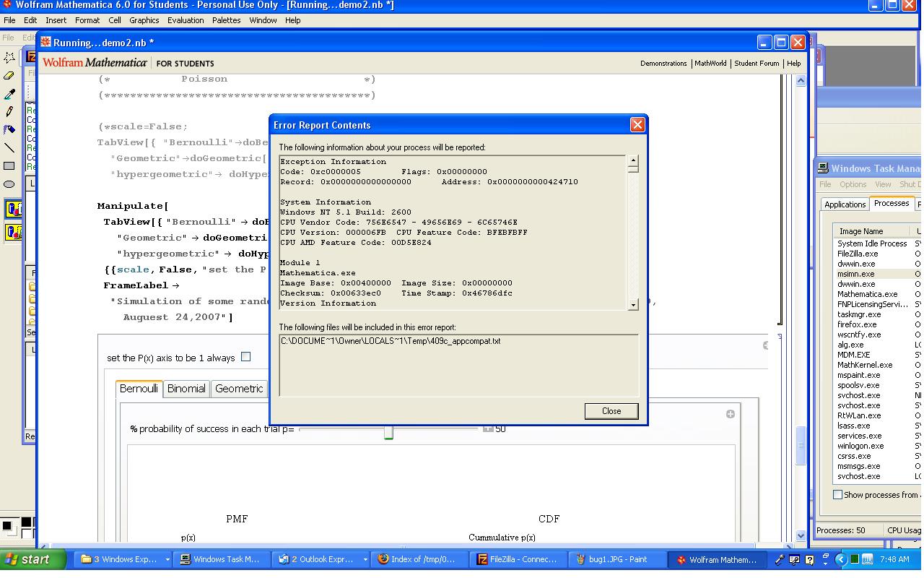This screenshot has width=924, height=578.
Task: Click the probability of success slider handle
Action: coord(388,432)
